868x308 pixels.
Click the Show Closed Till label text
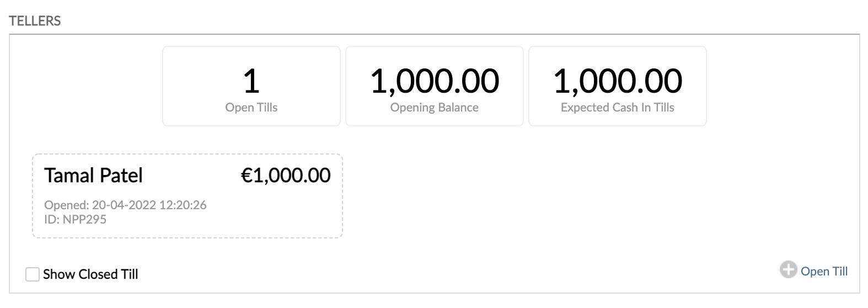pos(90,274)
